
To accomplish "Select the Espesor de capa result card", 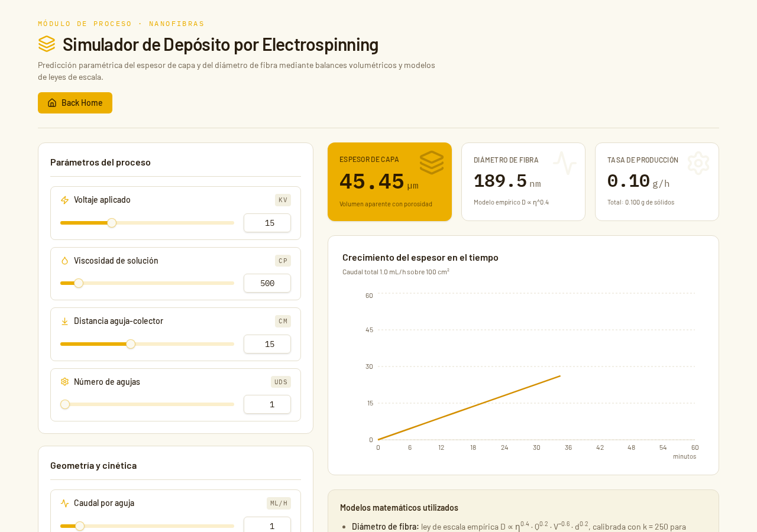I will coord(390,182).
